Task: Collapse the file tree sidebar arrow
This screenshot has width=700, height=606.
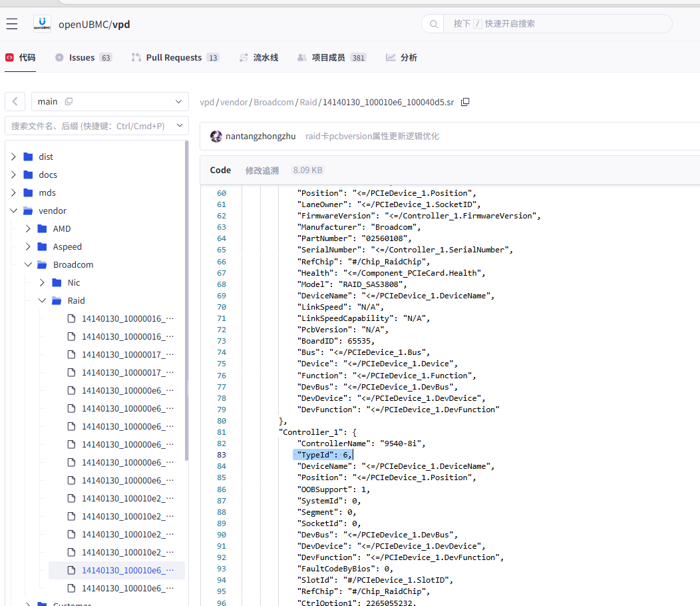Action: coord(15,101)
